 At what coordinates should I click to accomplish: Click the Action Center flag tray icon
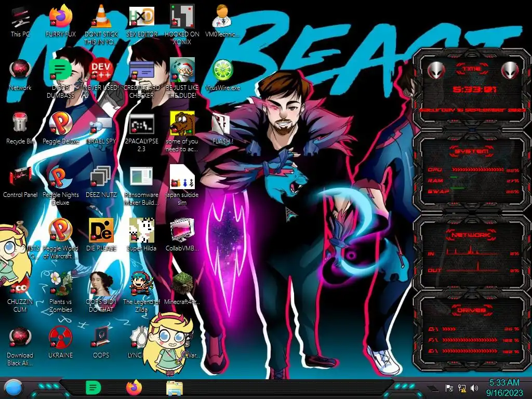[x=449, y=388]
